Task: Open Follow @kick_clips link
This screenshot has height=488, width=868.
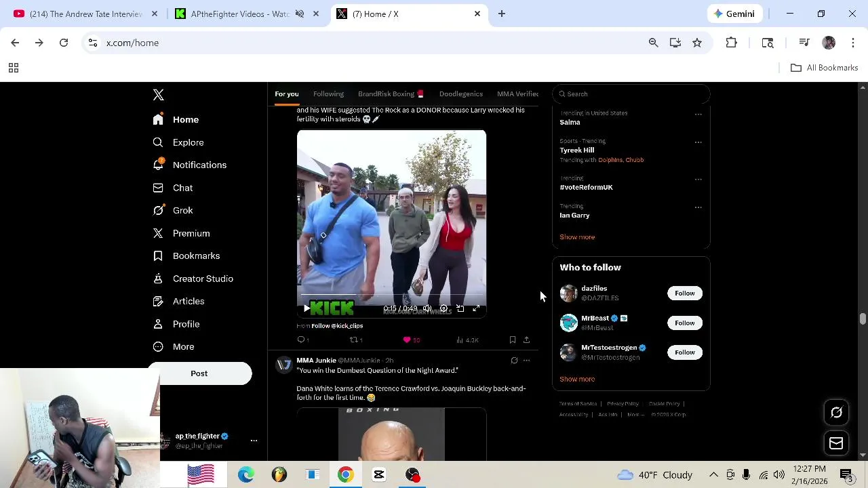Action: pos(337,326)
